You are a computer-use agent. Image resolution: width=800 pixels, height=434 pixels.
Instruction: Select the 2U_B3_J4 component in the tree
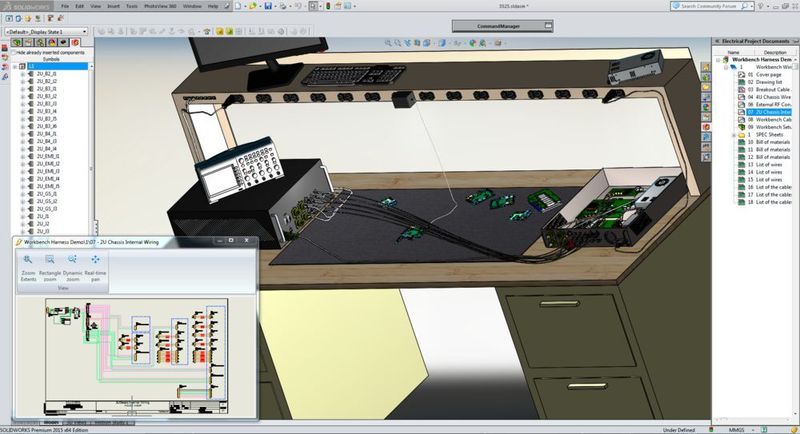tap(46, 111)
